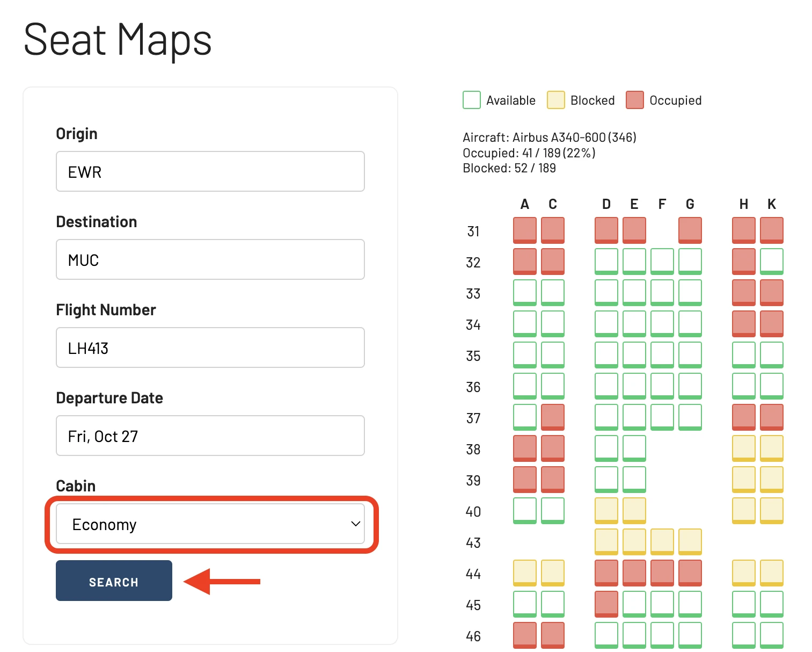Open the Economy cabin dropdown
Viewport: 812px width, 652px height.
tap(210, 524)
